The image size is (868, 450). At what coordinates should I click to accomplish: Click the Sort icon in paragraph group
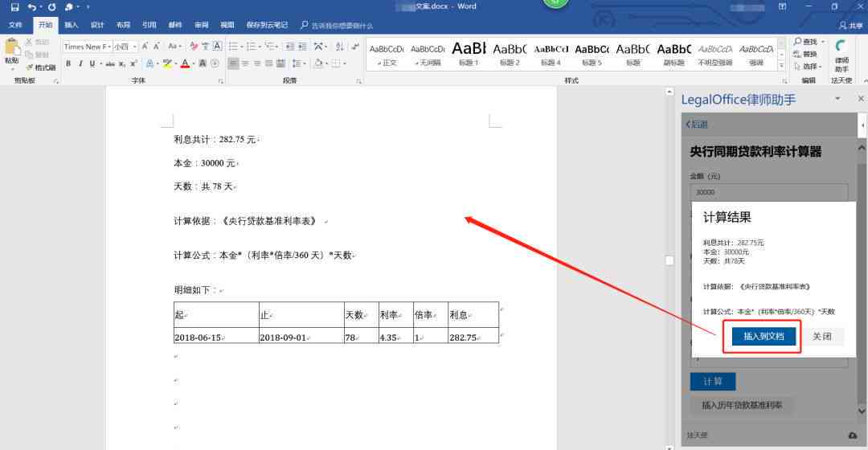point(339,47)
